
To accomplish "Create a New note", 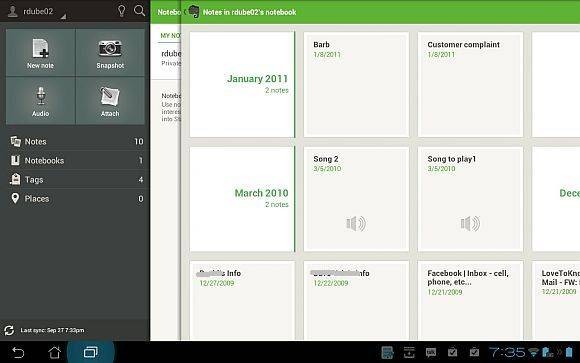I will tap(40, 53).
